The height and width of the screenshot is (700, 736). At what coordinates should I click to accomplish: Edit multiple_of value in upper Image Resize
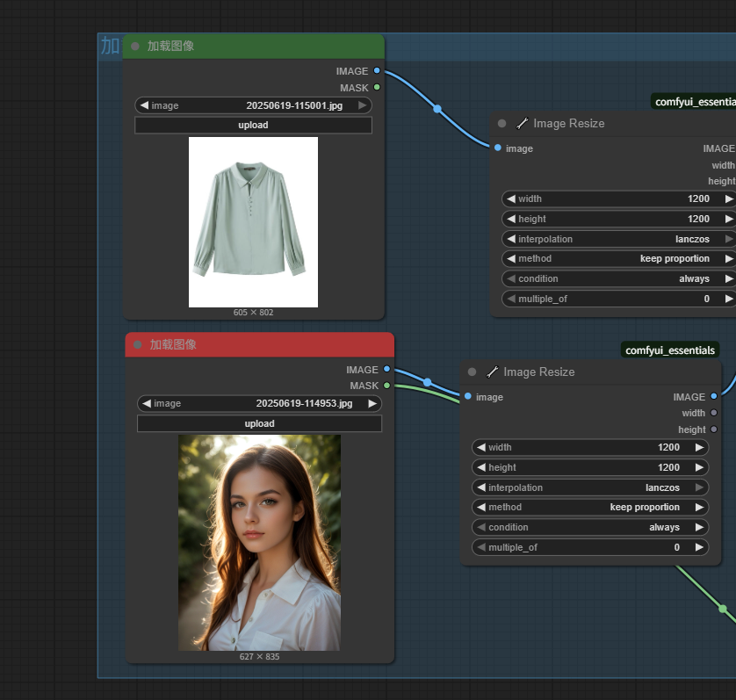[618, 299]
